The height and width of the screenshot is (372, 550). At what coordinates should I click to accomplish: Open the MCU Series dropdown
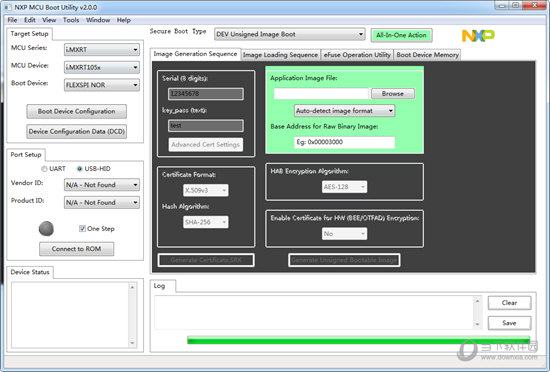(x=101, y=50)
